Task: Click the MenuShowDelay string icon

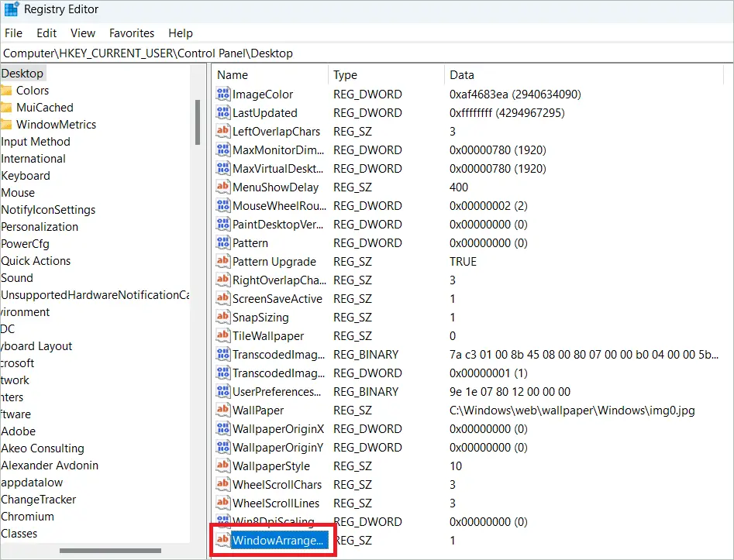Action: pyautogui.click(x=223, y=187)
